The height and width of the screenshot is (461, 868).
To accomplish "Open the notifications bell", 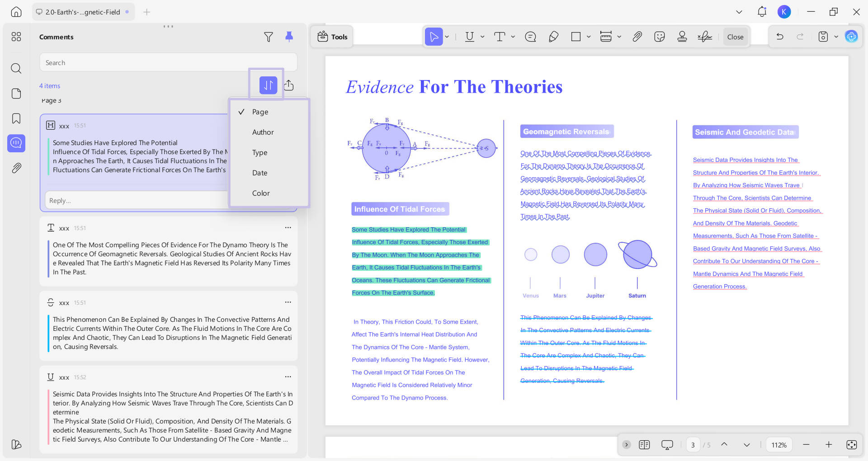I will point(762,12).
